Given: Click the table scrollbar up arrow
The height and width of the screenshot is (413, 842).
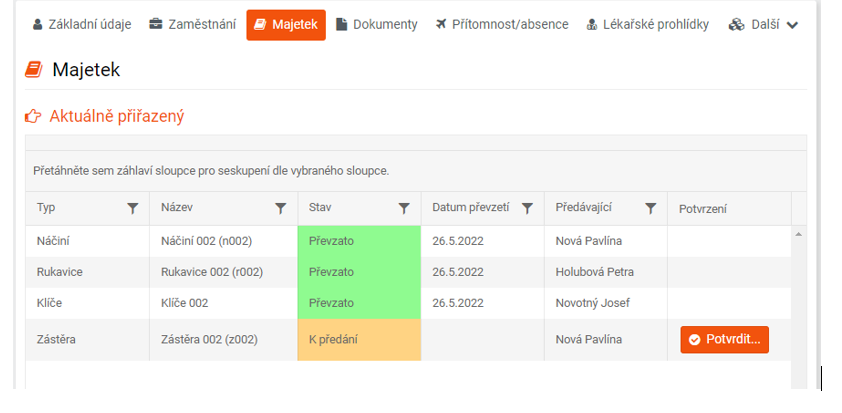Looking at the screenshot, I should pyautogui.click(x=798, y=234).
